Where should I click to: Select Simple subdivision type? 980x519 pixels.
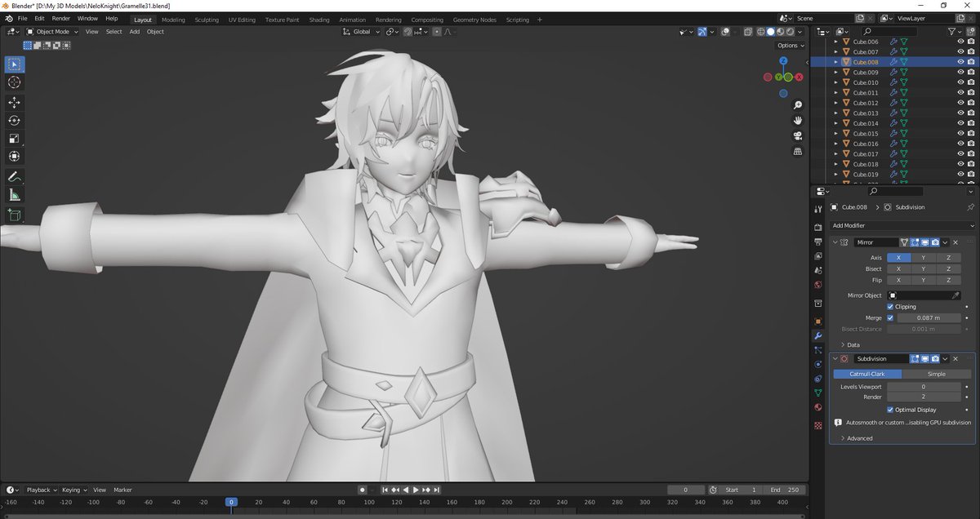click(937, 374)
